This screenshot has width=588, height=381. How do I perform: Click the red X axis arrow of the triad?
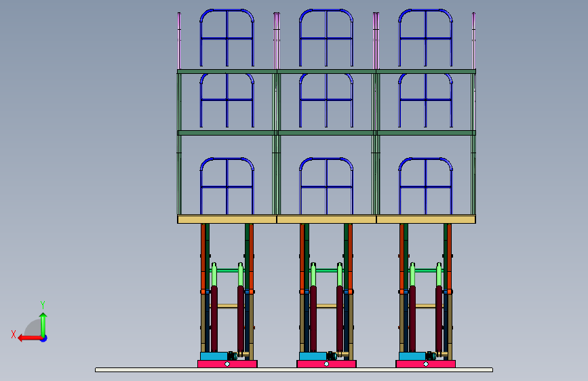click(x=30, y=338)
